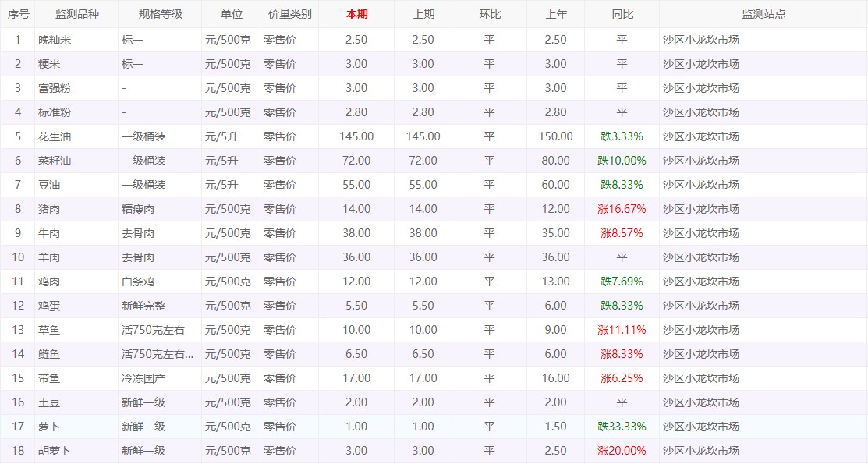
Task: Select the 80.00 last-year price
Action: tap(556, 161)
